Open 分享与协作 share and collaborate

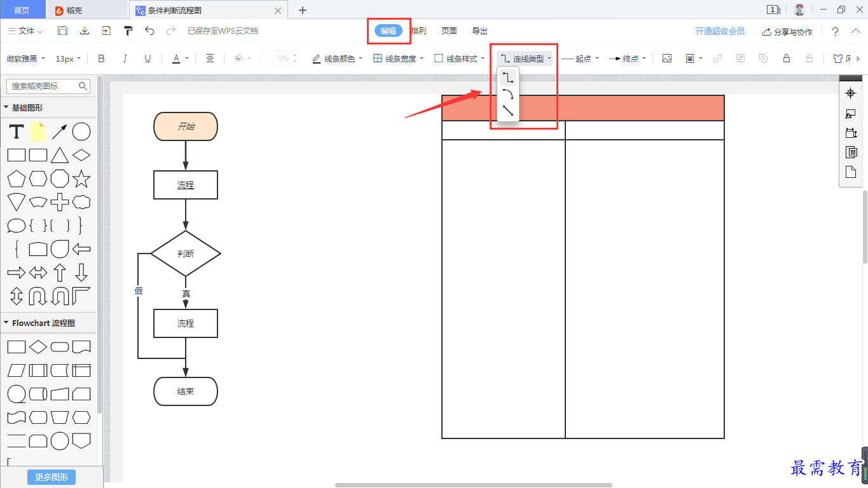[x=787, y=31]
